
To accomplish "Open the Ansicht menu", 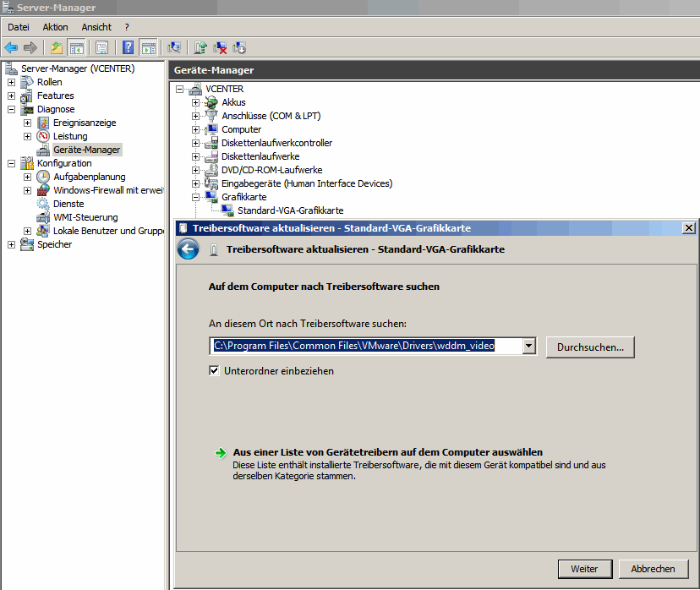I will pyautogui.click(x=96, y=27).
